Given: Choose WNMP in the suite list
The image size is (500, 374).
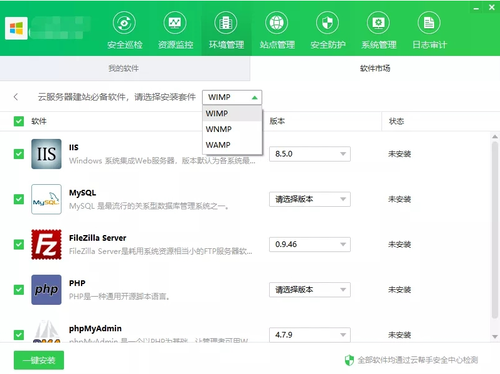Looking at the screenshot, I should pos(232,129).
